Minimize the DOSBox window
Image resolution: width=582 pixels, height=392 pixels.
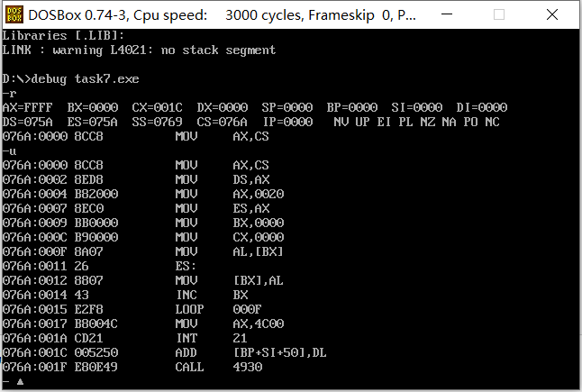(447, 14)
